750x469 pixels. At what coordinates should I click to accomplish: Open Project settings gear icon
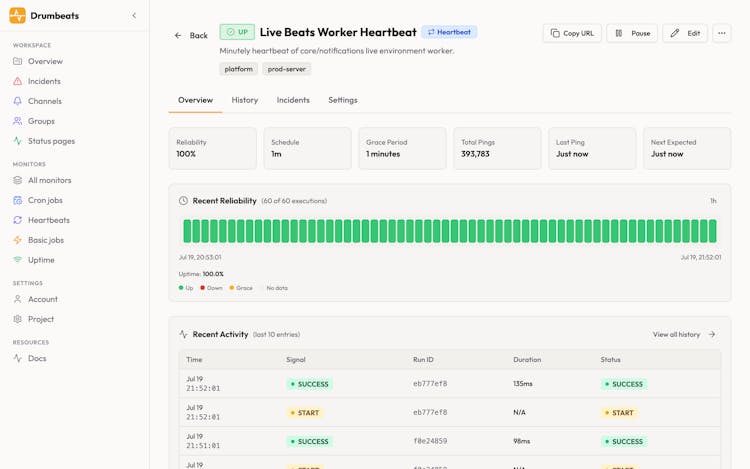[x=18, y=319]
